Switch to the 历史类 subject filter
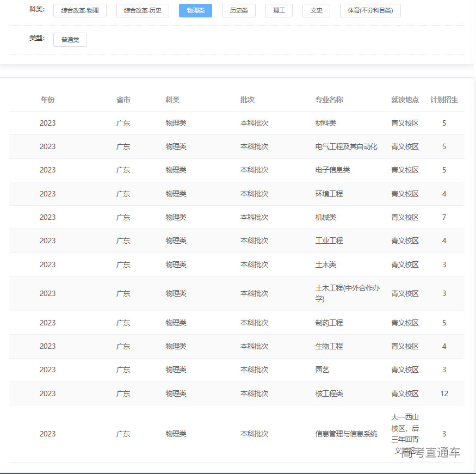This screenshot has height=474, width=476. coord(238,10)
